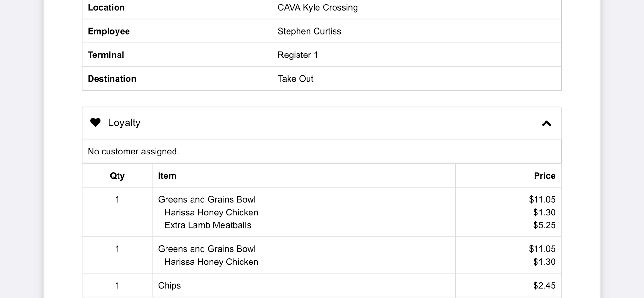The width and height of the screenshot is (644, 298).
Task: Click the first Harissa Honey Chicken modifier
Action: click(211, 212)
